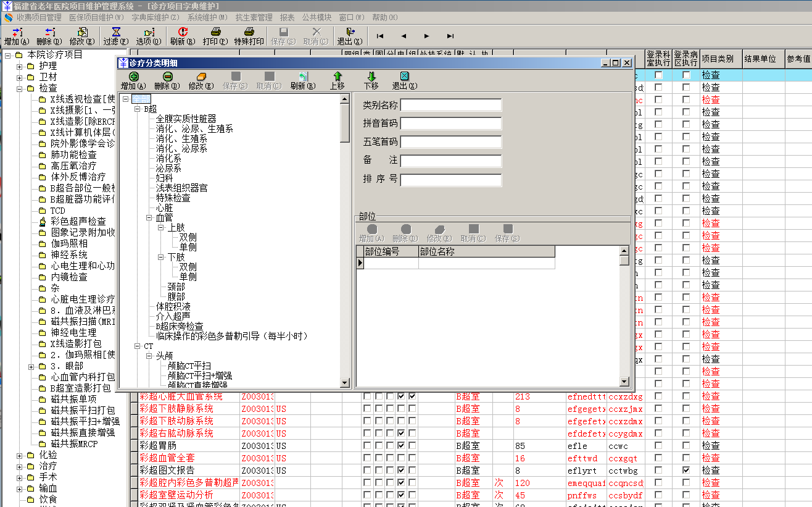812x507 pixels.
Task: Open the 收费项目管理 menu
Action: (x=39, y=17)
